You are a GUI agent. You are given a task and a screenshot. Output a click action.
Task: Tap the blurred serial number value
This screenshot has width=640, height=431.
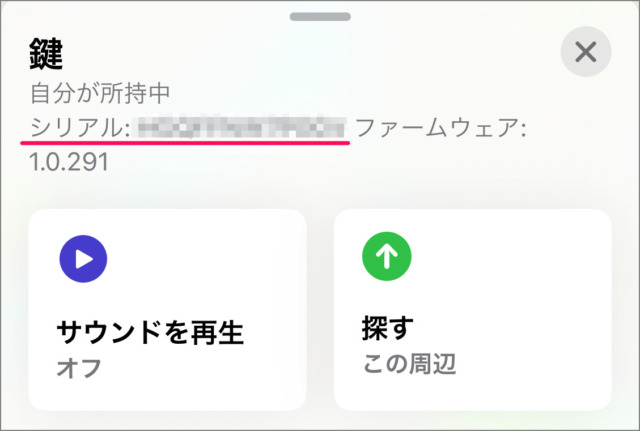point(241,127)
